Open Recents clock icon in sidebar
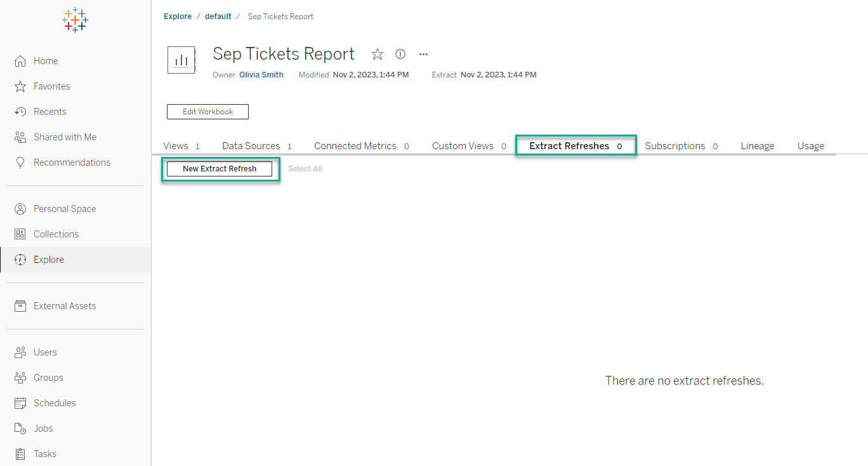 [20, 112]
